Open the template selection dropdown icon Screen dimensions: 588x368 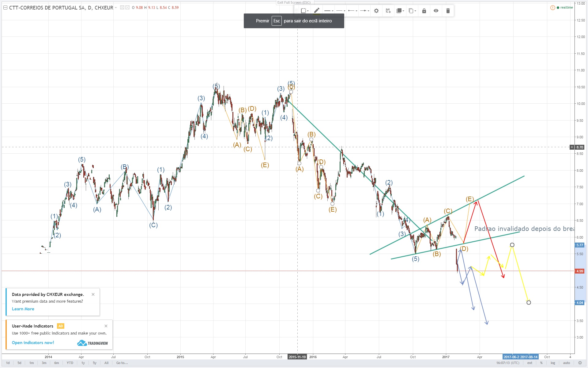304,11
